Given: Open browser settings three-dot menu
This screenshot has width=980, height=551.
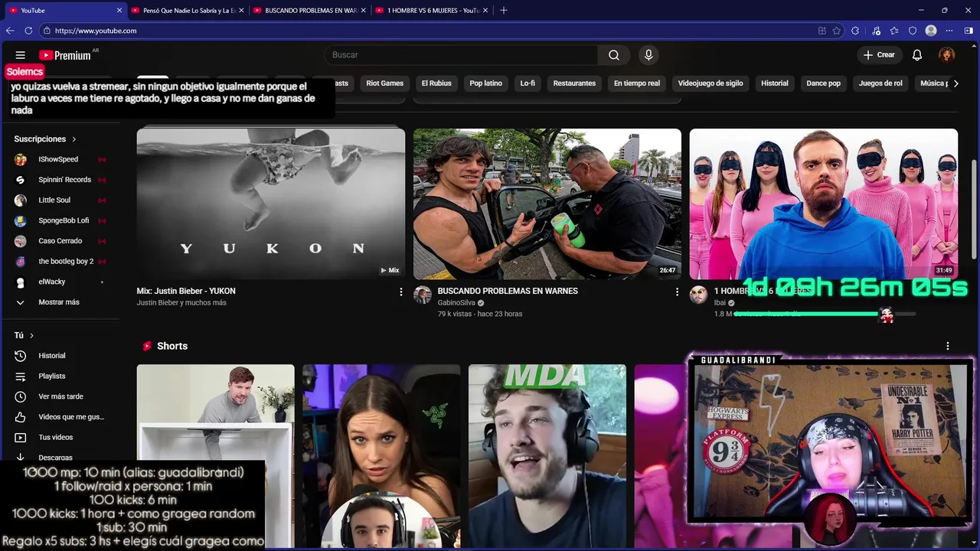Looking at the screenshot, I should point(949,31).
